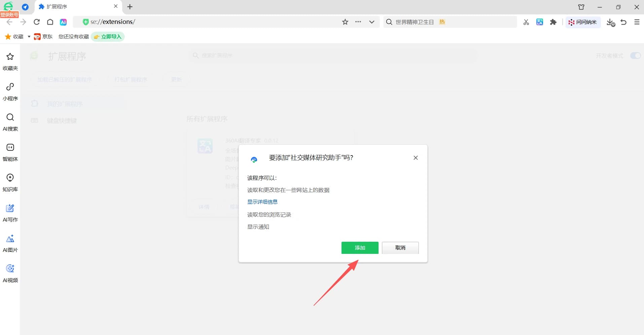Bookmark this page with star icon
The image size is (644, 335).
345,22
